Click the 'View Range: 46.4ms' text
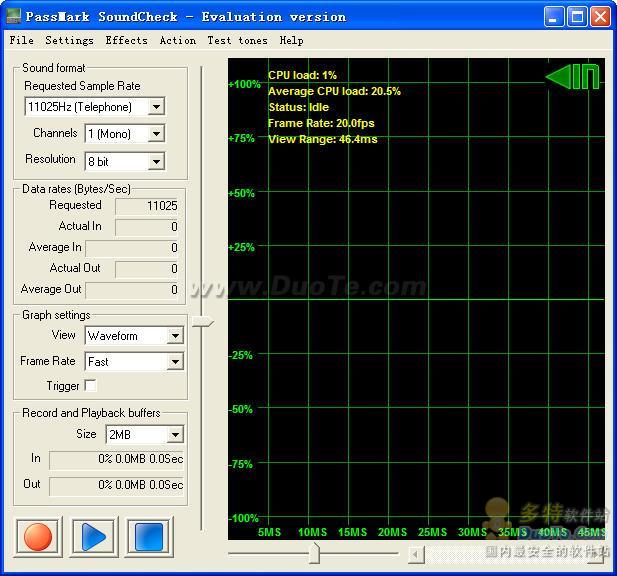This screenshot has height=576, width=617. [323, 139]
